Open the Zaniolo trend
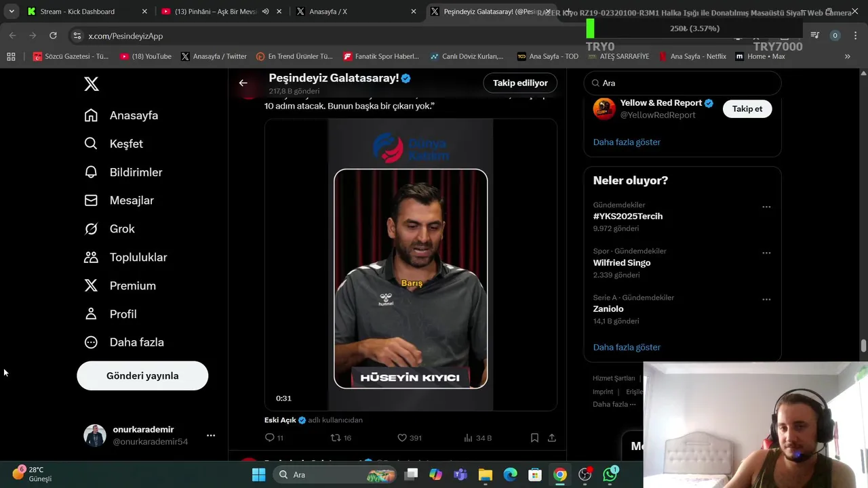 (608, 309)
